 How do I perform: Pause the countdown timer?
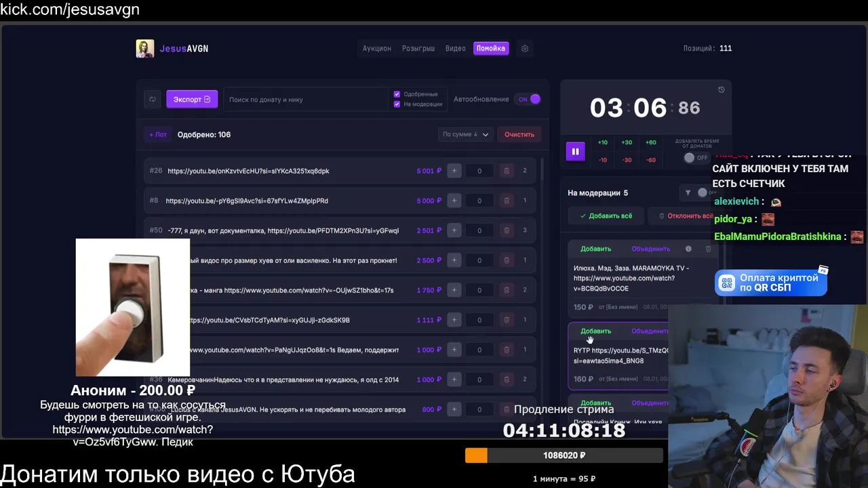pos(575,151)
